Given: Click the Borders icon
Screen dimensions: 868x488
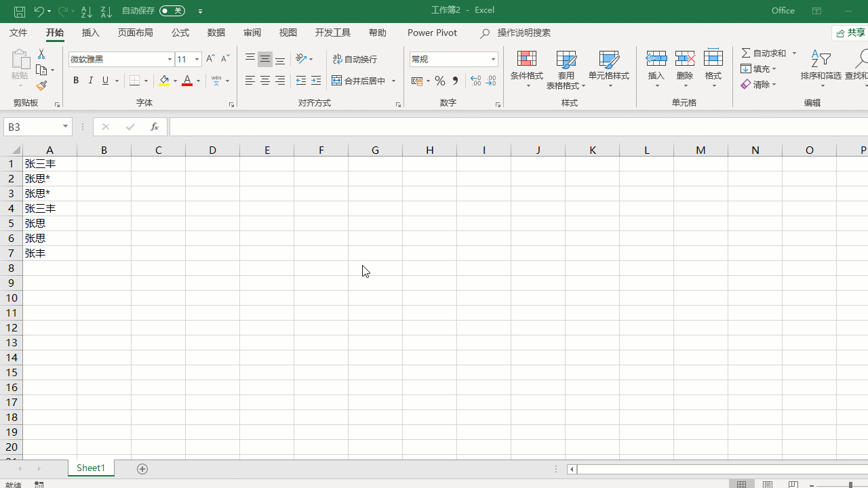Looking at the screenshot, I should click(135, 81).
